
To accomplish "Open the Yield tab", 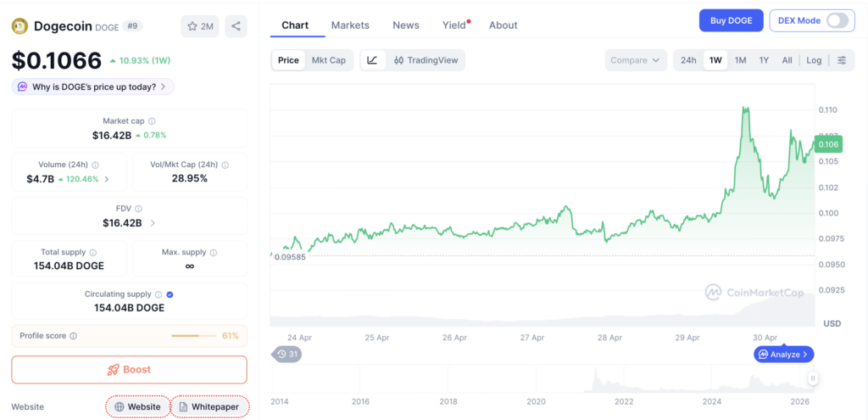I will point(455,25).
